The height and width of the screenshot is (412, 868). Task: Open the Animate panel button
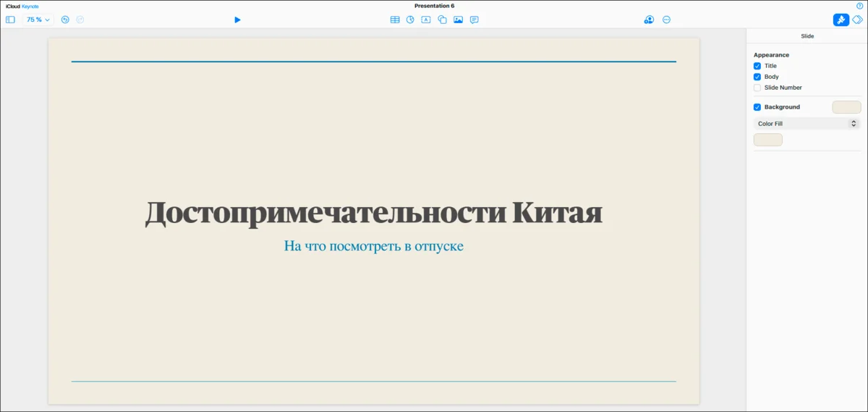click(857, 20)
